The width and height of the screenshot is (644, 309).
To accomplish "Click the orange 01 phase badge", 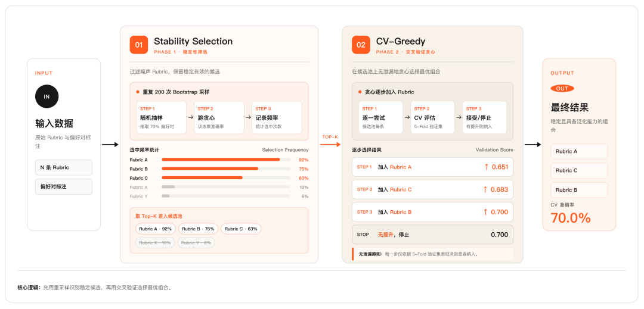I will 139,45.
